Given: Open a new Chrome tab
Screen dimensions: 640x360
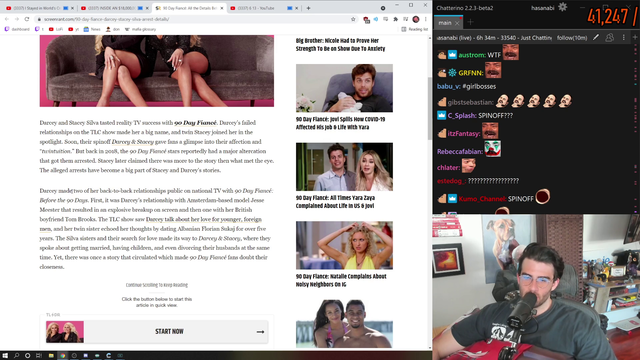Looking at the screenshot, I should tap(308, 8).
